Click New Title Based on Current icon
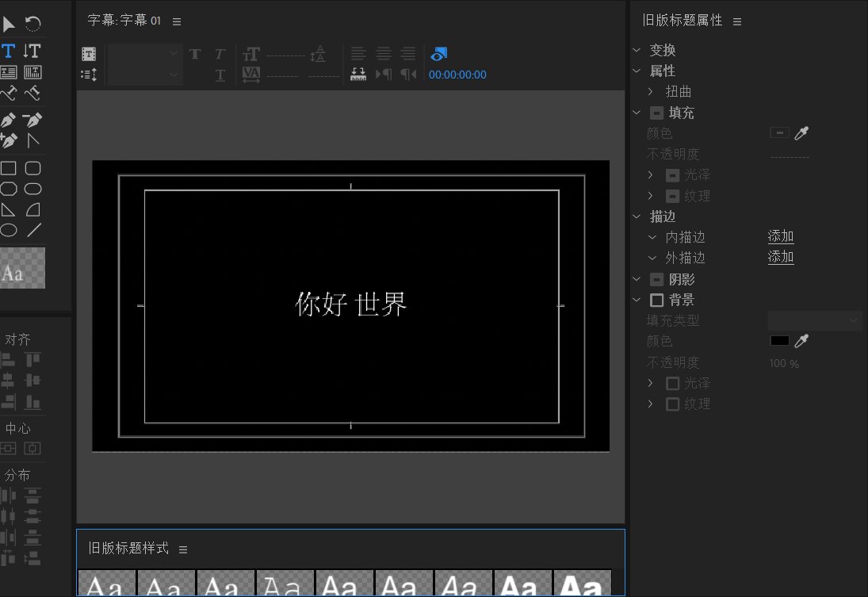 [x=89, y=54]
